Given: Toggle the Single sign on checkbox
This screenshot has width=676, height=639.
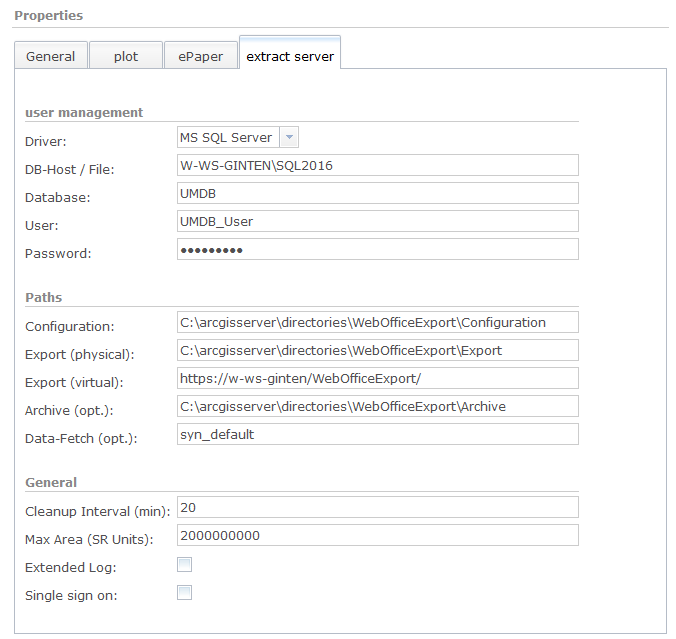Looking at the screenshot, I should pyautogui.click(x=184, y=593).
